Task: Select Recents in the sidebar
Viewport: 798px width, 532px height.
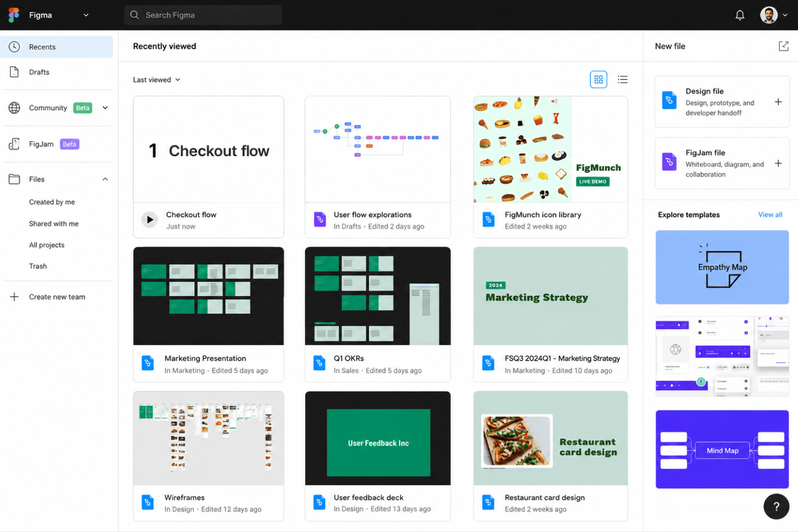Action: pos(57,47)
